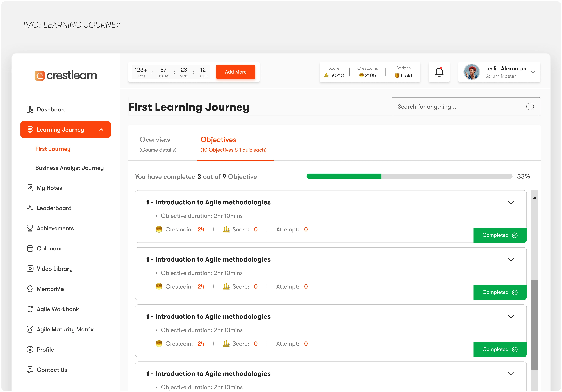562x392 pixels.
Task: Open the Calendar icon
Action: coord(30,248)
